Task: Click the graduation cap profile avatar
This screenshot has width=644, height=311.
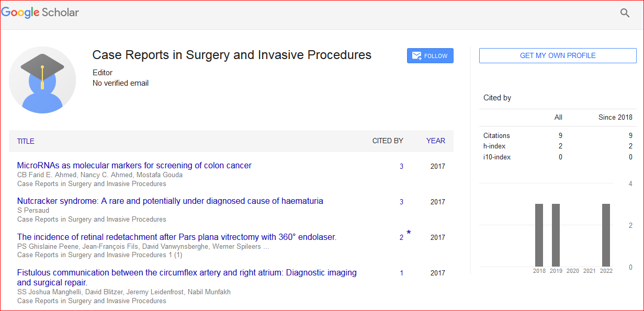Action: click(42, 80)
